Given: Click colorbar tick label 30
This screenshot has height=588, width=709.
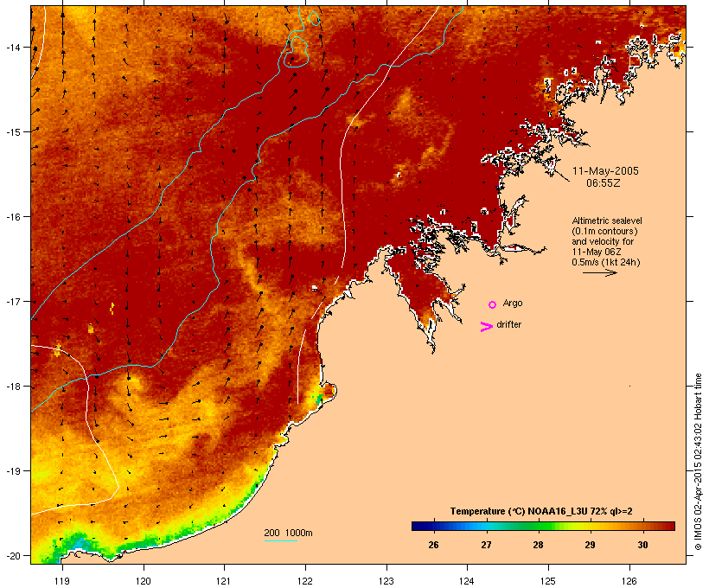Looking at the screenshot, I should (x=642, y=545).
